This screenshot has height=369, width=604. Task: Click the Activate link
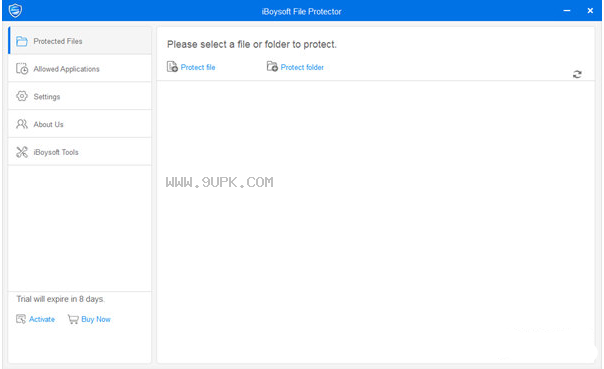(x=42, y=319)
